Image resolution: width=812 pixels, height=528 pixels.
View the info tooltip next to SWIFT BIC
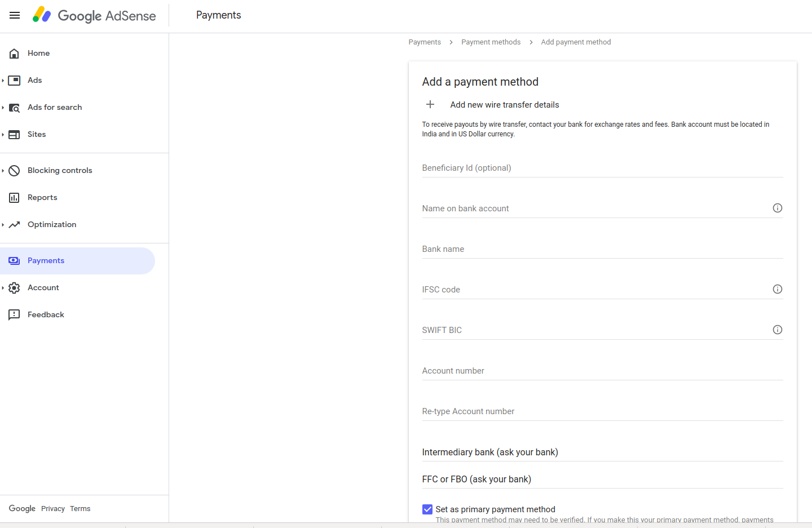(778, 330)
